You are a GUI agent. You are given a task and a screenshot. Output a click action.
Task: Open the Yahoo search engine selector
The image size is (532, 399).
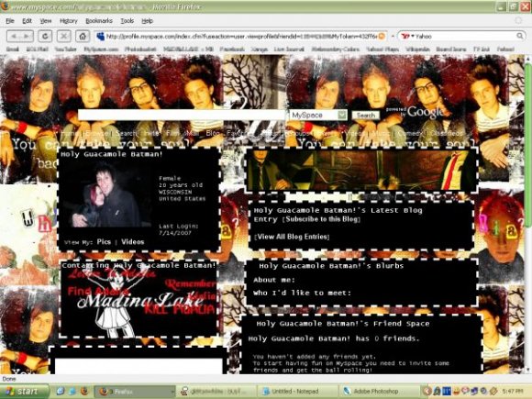[x=407, y=36]
